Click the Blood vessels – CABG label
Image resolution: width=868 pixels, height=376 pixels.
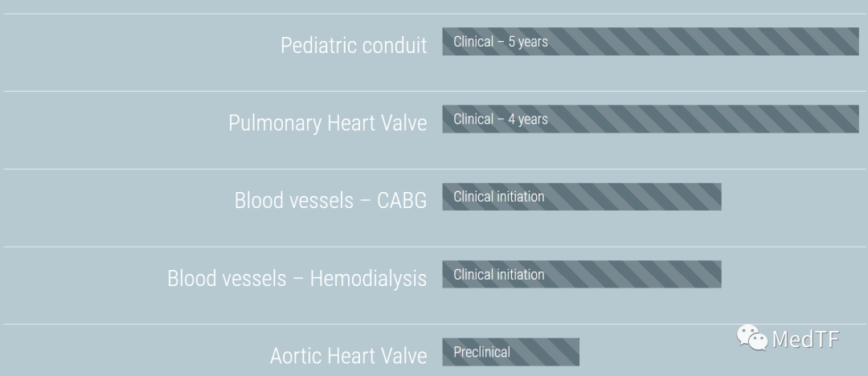(x=330, y=201)
